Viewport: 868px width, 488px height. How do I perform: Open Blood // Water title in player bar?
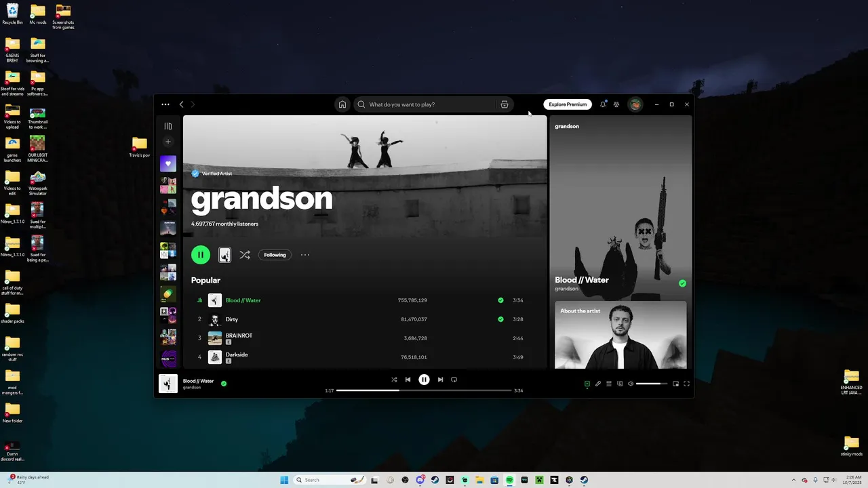[198, 381]
